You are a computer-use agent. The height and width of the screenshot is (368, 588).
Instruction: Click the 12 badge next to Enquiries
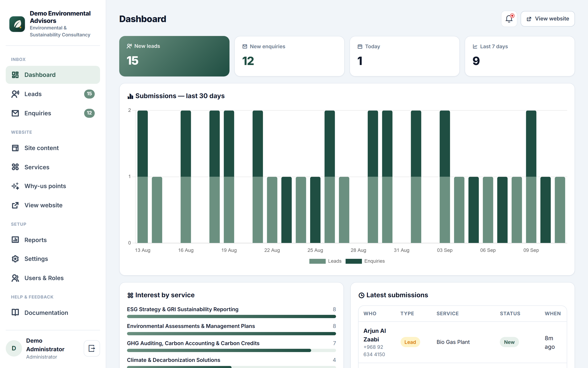(x=89, y=113)
